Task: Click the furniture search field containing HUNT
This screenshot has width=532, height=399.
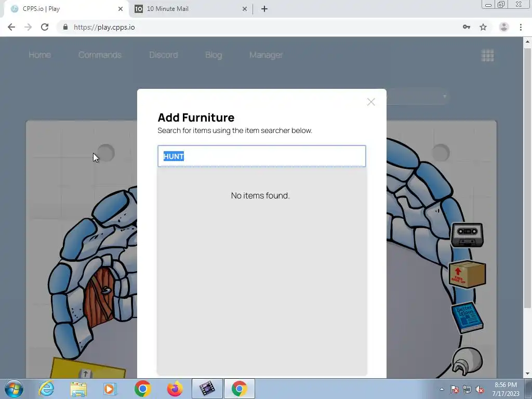Action: coord(262,156)
